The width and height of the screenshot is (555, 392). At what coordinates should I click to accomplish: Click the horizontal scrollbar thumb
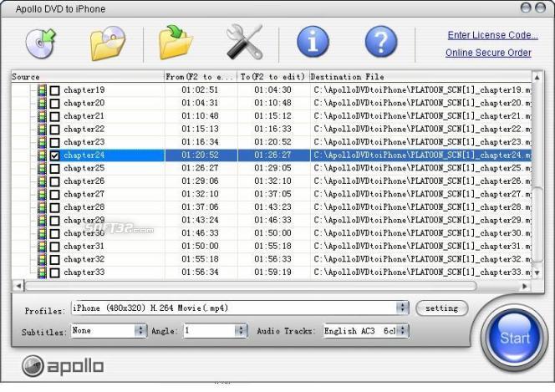pyautogui.click(x=251, y=286)
